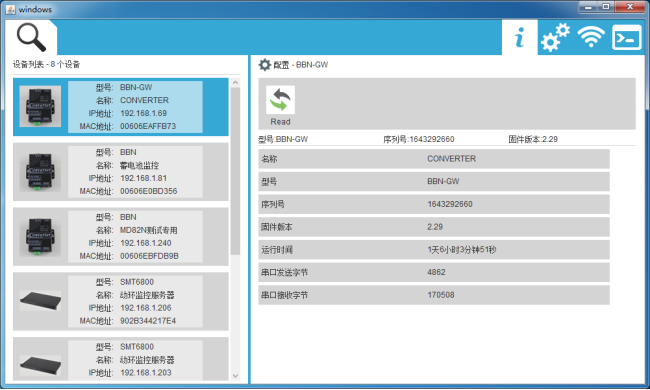The image size is (650, 390).
Task: Click the 型号:BBN-GW summary text
Action: [x=283, y=139]
